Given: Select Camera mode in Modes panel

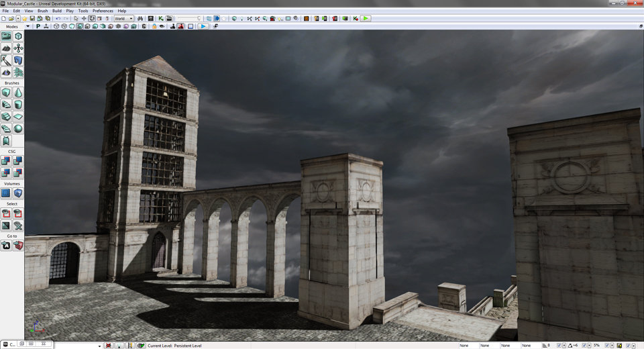Looking at the screenshot, I should pyautogui.click(x=6, y=36).
